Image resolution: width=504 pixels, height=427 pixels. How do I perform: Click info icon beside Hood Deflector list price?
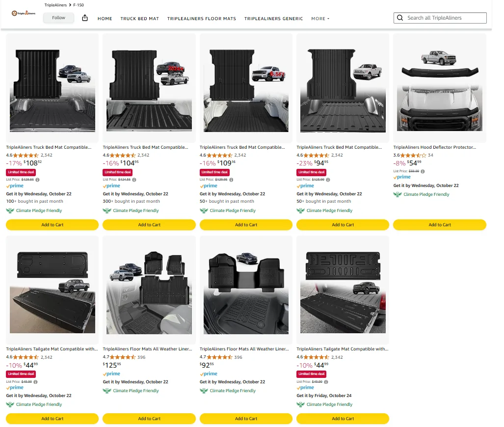(423, 171)
